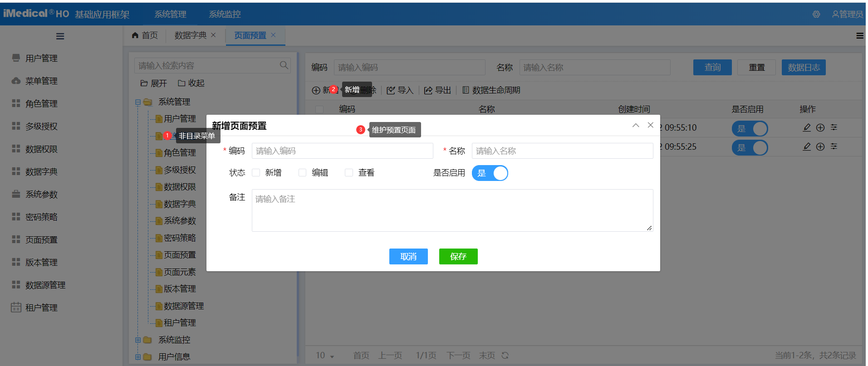Go to 下一页 in pagination
This screenshot has height=366, width=868.
[458, 356]
